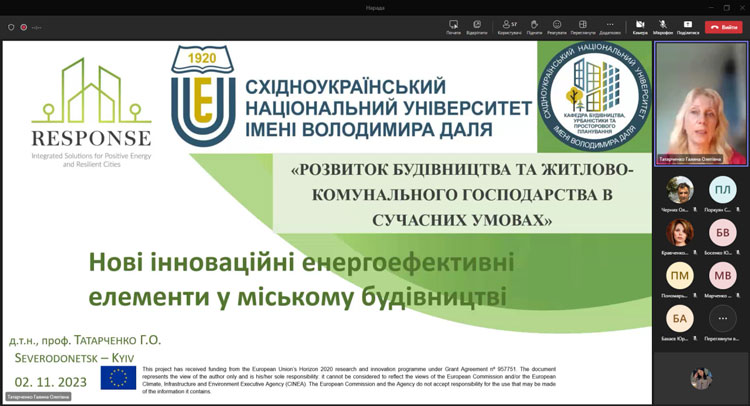The height and width of the screenshot is (406, 750).
Task: Click text Severodonetsk – Kyiv on slide
Action: (x=74, y=358)
